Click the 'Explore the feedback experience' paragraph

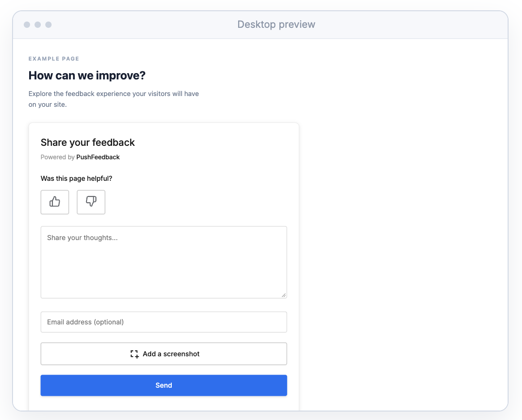point(113,99)
